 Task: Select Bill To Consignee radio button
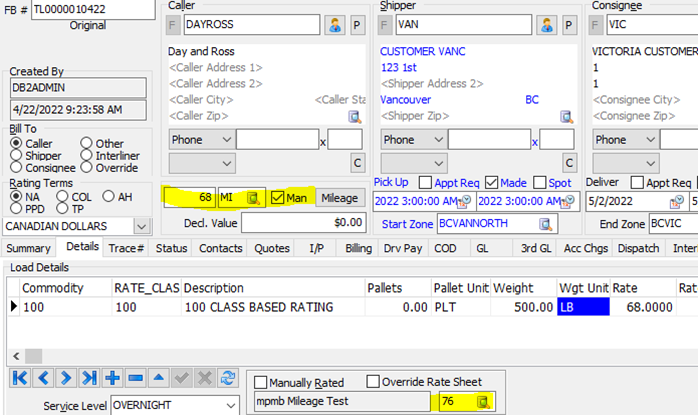pyautogui.click(x=16, y=167)
